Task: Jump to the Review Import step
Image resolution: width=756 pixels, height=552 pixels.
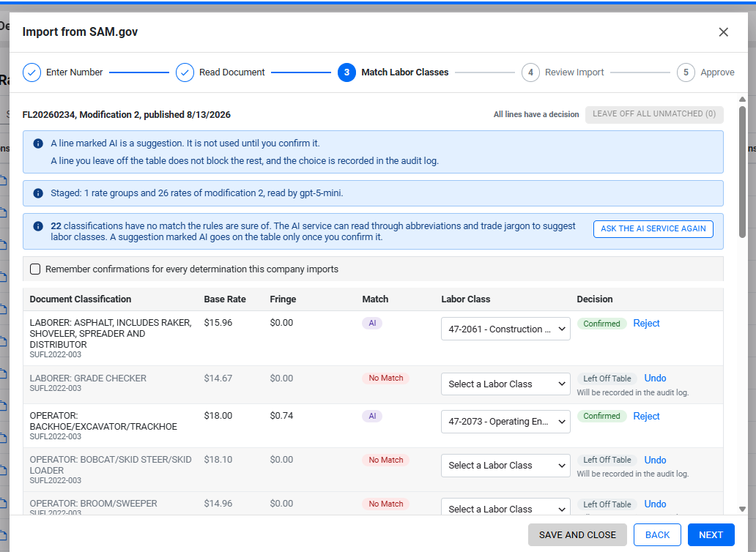Action: pos(563,72)
